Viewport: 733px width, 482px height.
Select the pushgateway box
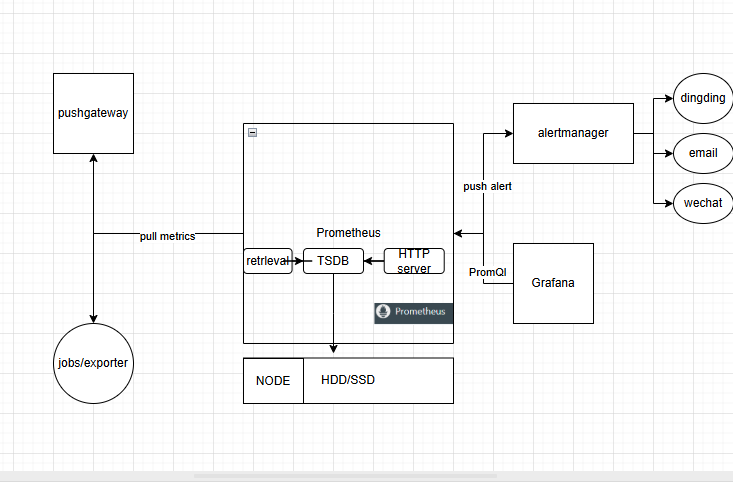click(93, 114)
